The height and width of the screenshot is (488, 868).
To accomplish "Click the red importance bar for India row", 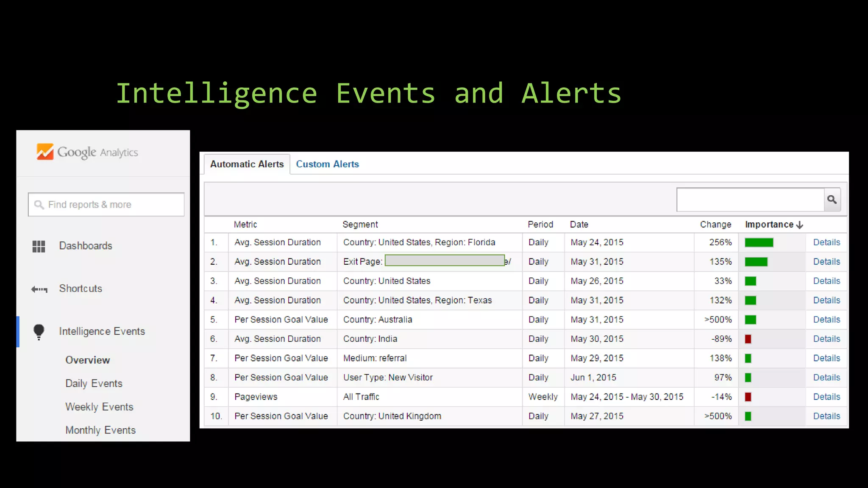I will point(748,339).
